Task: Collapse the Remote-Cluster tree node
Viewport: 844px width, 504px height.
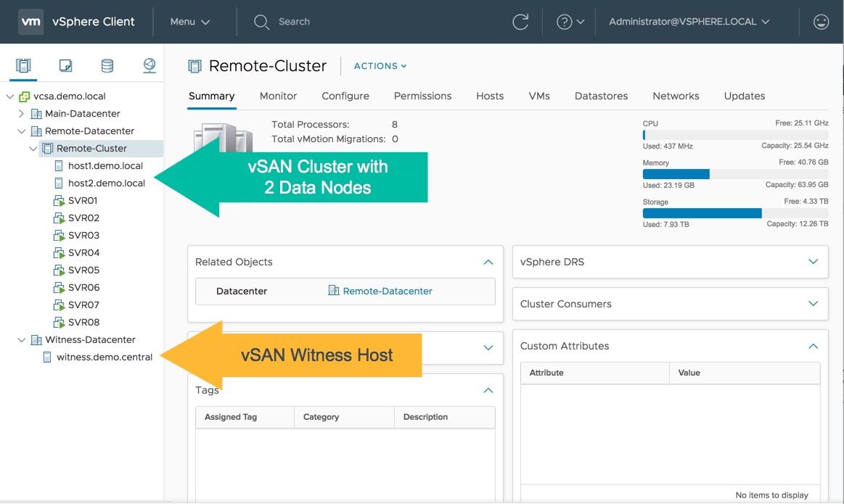Action: coord(33,149)
